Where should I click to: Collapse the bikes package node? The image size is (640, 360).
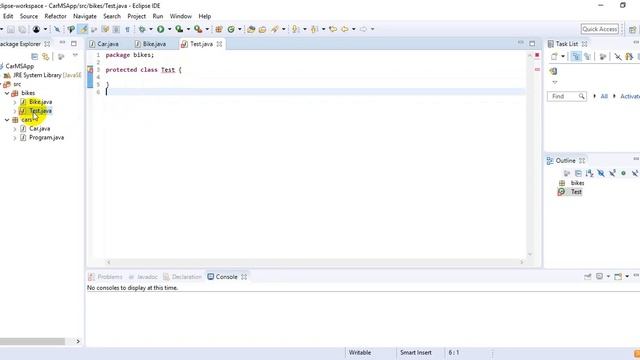[7, 93]
